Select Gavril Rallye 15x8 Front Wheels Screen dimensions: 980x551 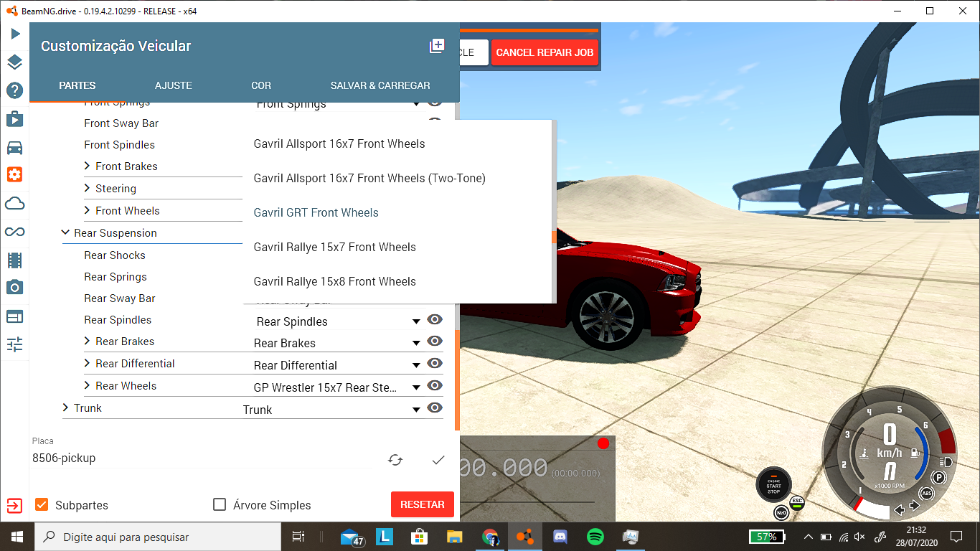398,281
